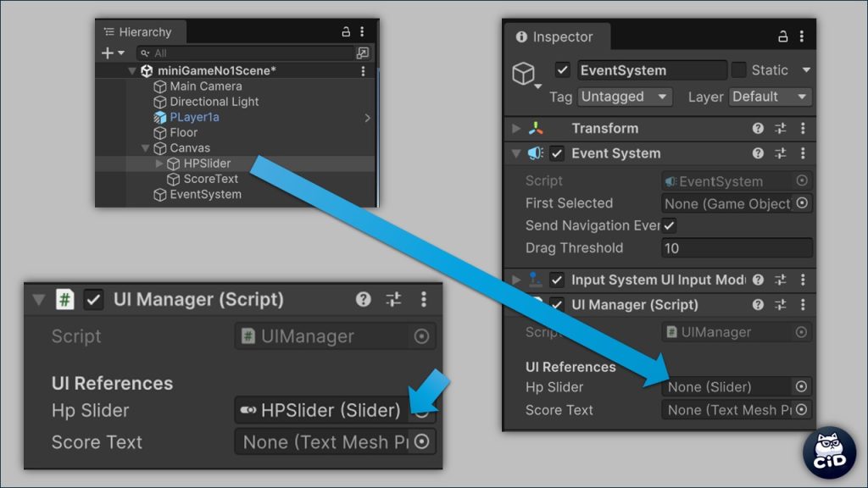Click the Inspector panel lock icon

(783, 36)
